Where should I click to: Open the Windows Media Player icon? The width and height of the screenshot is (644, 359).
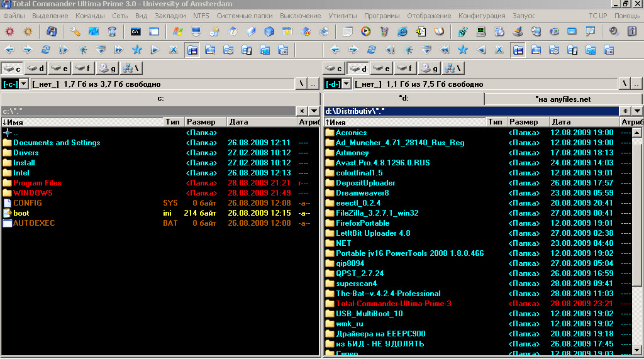pos(365,31)
